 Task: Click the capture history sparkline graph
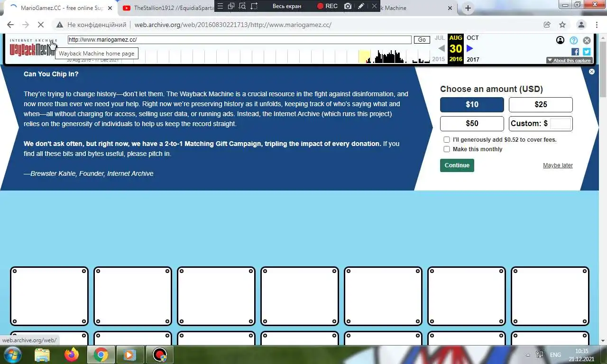click(x=249, y=56)
